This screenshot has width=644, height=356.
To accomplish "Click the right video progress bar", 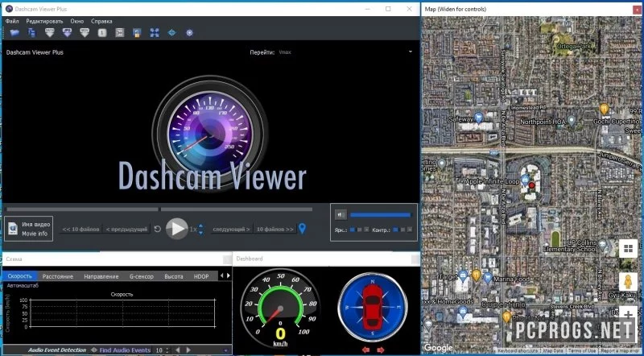I will (237, 209).
